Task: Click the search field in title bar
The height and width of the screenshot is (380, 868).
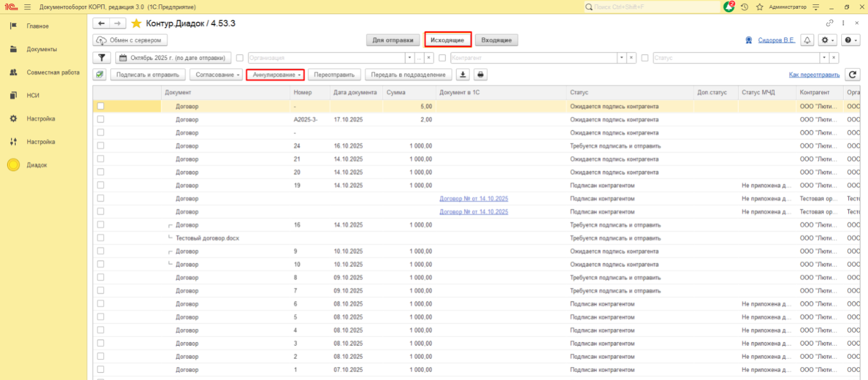Action: (652, 7)
